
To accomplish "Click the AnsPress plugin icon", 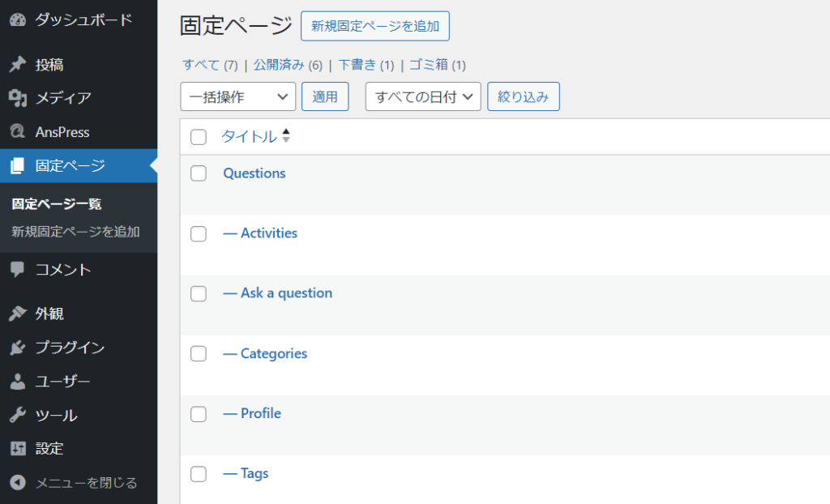I will (17, 132).
